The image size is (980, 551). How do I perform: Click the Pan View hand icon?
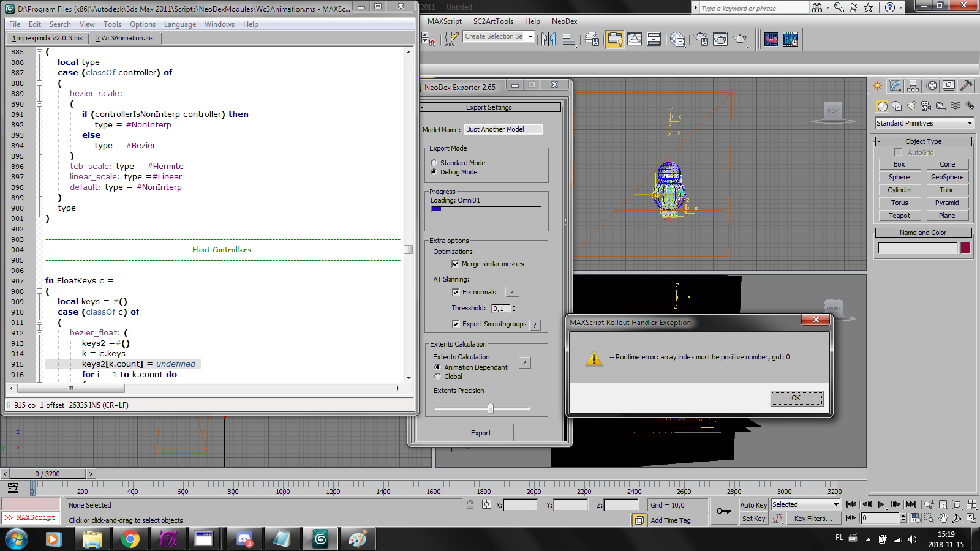(x=943, y=518)
